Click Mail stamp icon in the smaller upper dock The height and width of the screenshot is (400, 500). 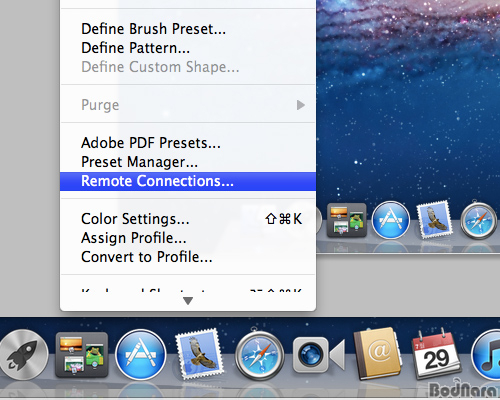435,220
